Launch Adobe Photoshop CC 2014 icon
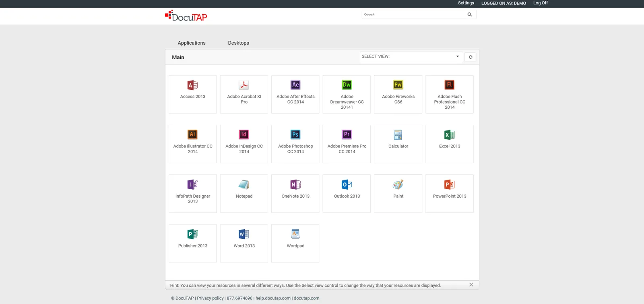The width and height of the screenshot is (644, 304). tap(295, 134)
